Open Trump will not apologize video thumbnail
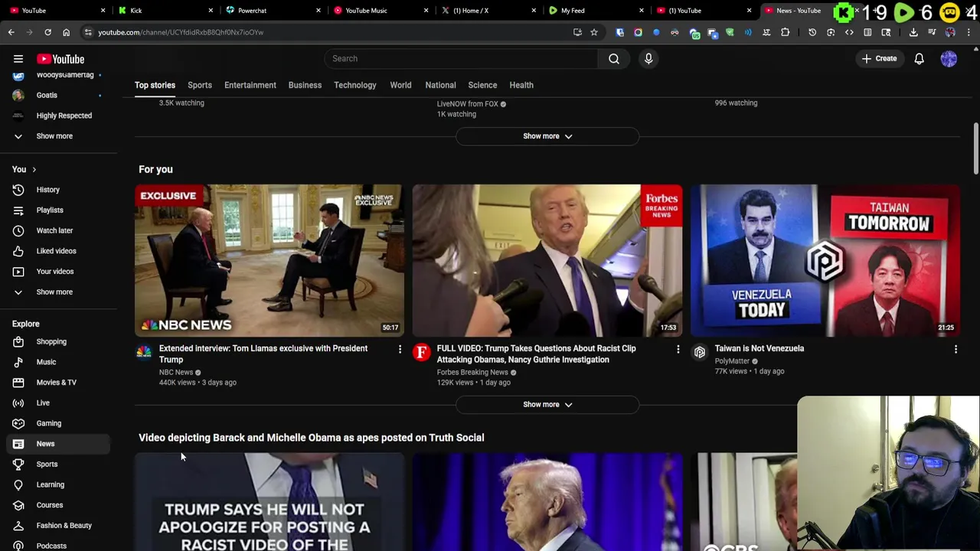Image resolution: width=980 pixels, height=551 pixels. pyautogui.click(x=269, y=502)
